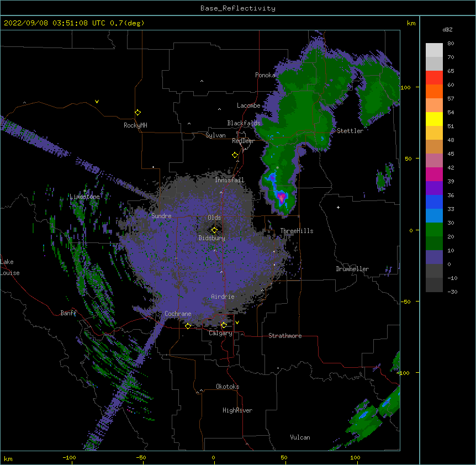This screenshot has width=476, height=465.
Task: Click the Okotoks city label
Action: click(x=228, y=387)
